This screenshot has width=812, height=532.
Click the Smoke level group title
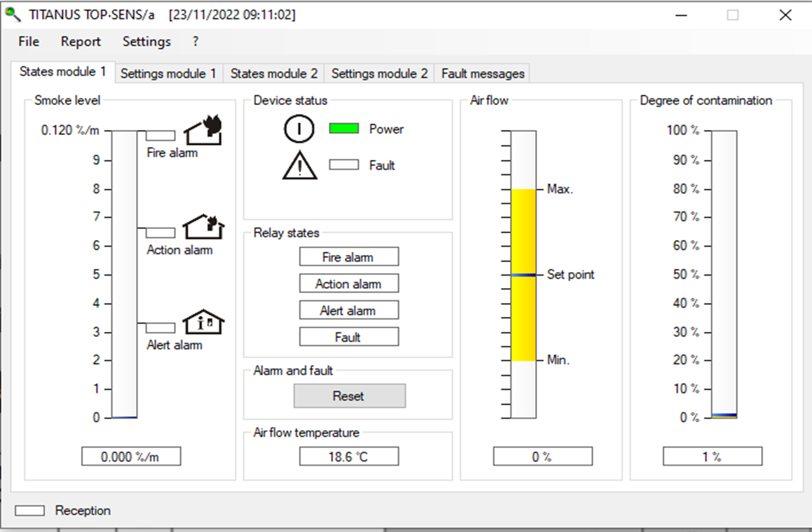(x=67, y=100)
